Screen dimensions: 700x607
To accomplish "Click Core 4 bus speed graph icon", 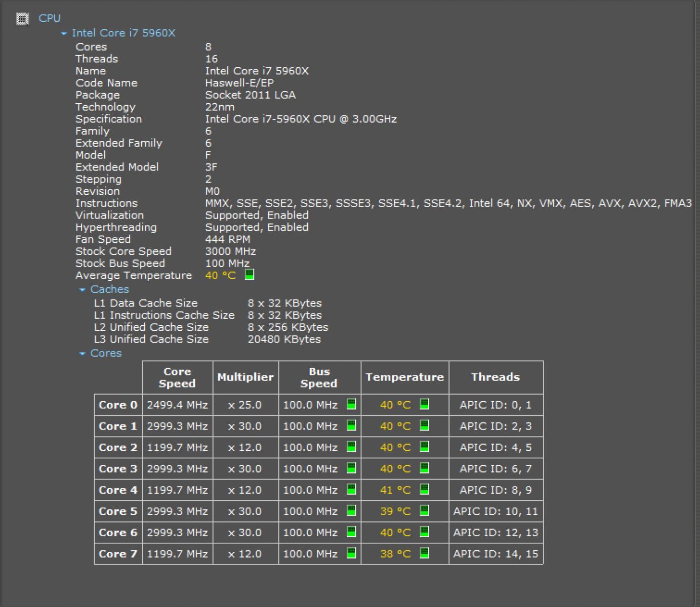I will point(351,489).
